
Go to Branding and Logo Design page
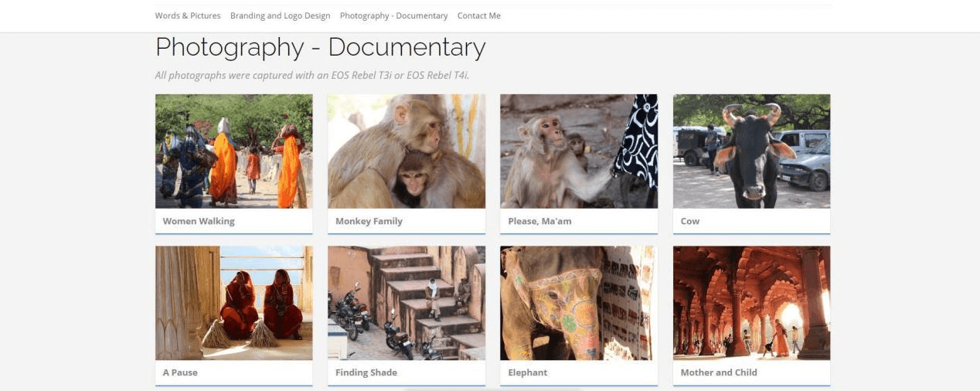coord(280,15)
